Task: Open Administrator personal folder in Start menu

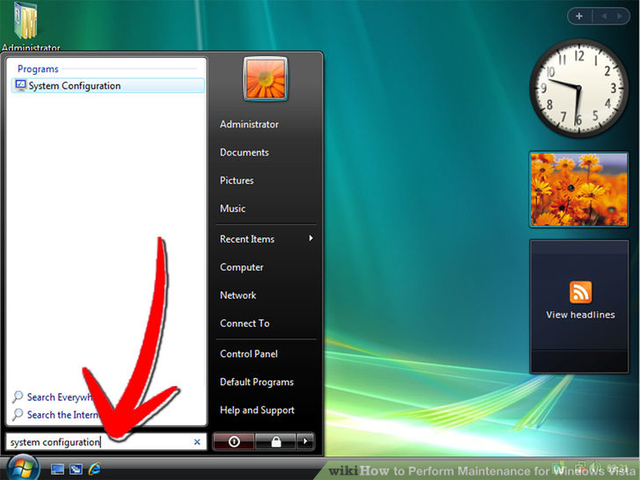Action: (x=249, y=124)
